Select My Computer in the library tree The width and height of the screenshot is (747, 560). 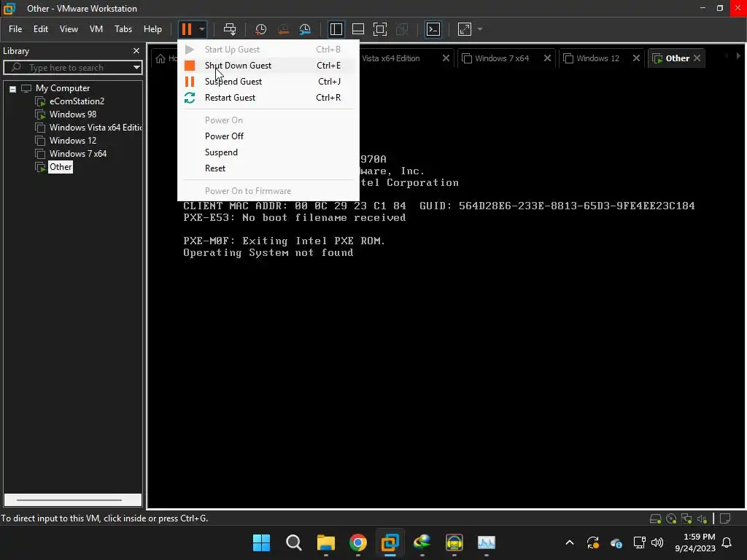[63, 88]
